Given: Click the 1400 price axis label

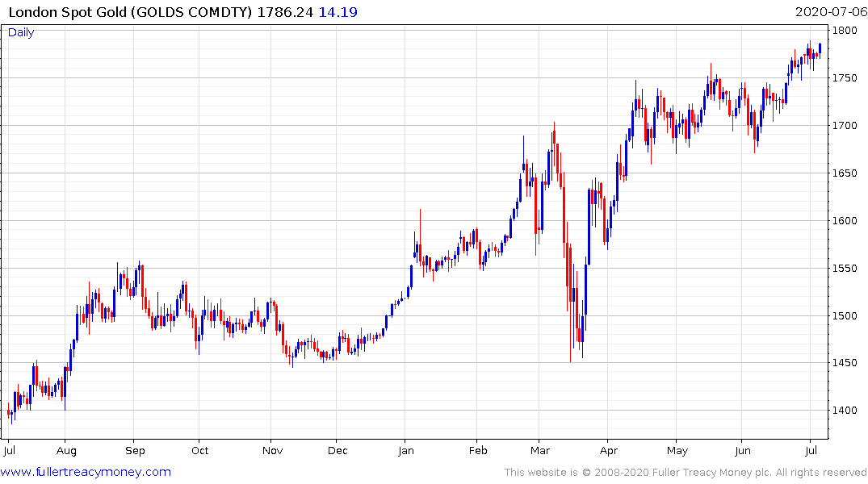Looking at the screenshot, I should pyautogui.click(x=845, y=411).
